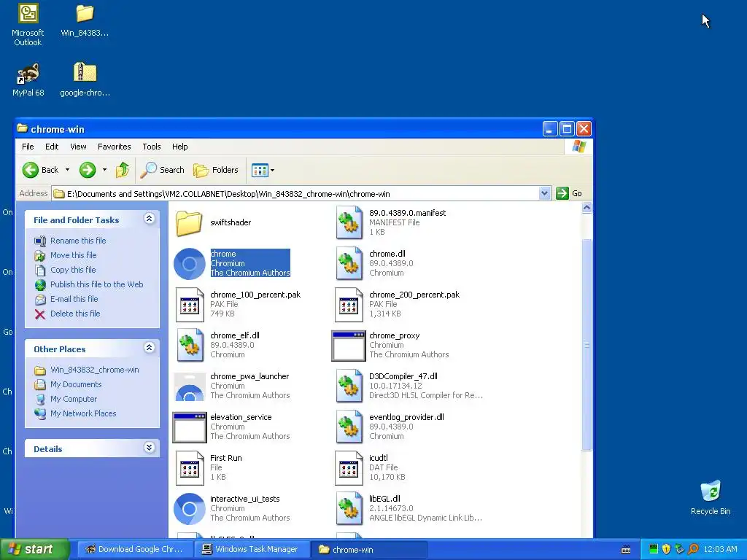Select the chrome Chromium application icon
The image size is (747, 560).
(189, 263)
